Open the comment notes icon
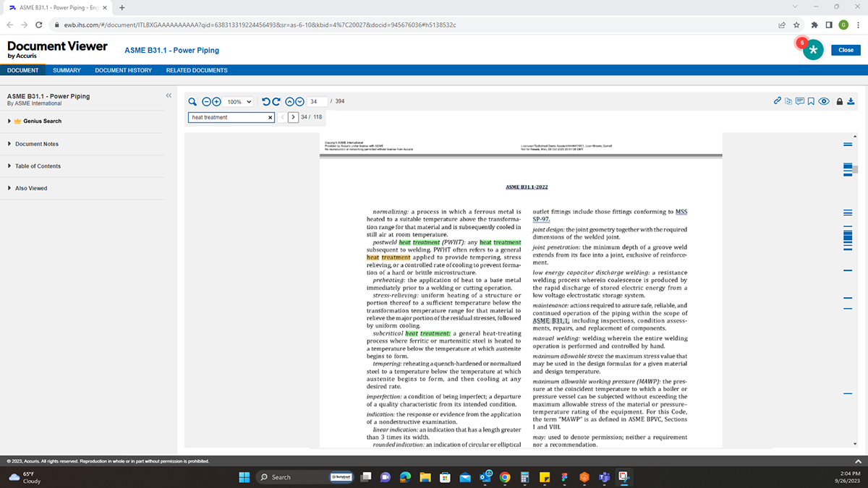868x488 pixels. click(x=800, y=101)
